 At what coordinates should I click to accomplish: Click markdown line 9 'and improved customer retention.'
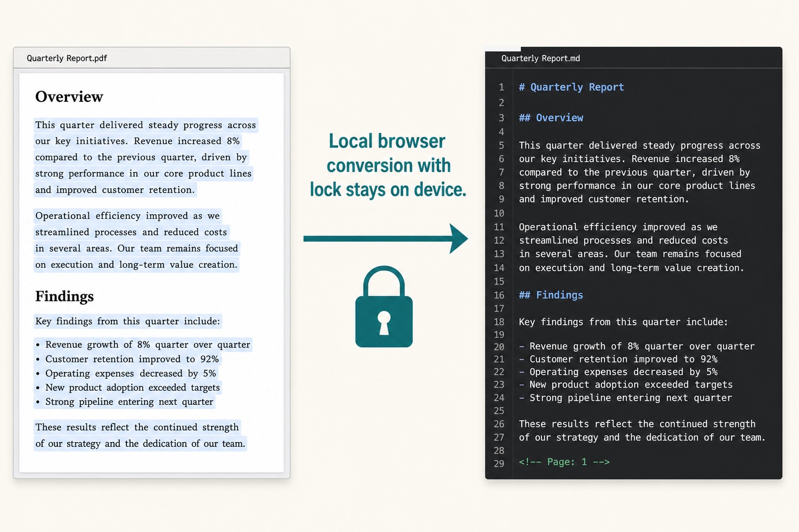tap(604, 199)
